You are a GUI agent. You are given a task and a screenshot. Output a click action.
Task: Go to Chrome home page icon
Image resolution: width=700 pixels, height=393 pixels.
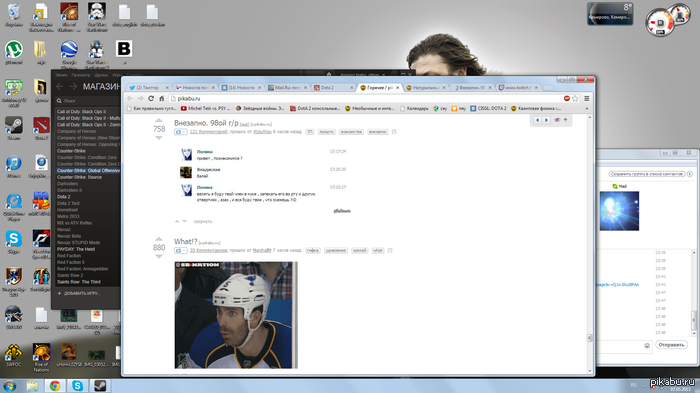(x=162, y=98)
